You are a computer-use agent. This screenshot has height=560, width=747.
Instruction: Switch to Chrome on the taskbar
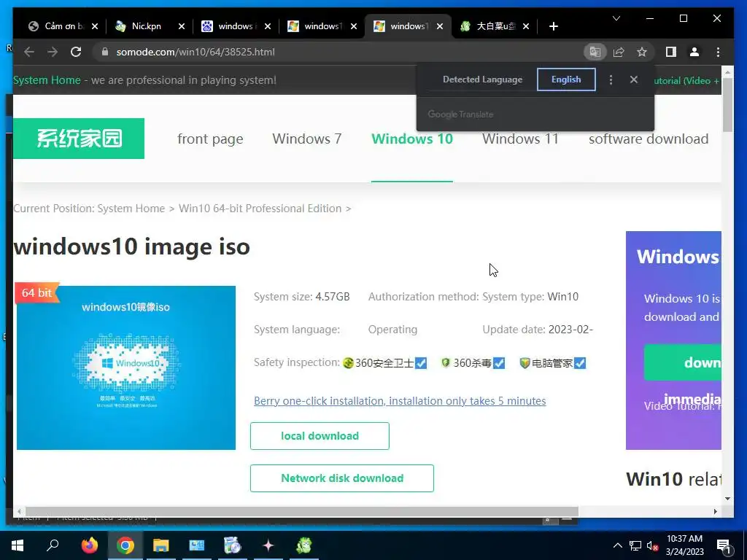(125, 545)
